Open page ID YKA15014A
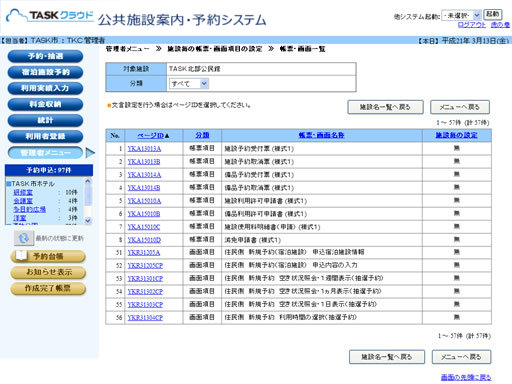Image resolution: width=512 pixels, height=384 pixels. coord(144,175)
